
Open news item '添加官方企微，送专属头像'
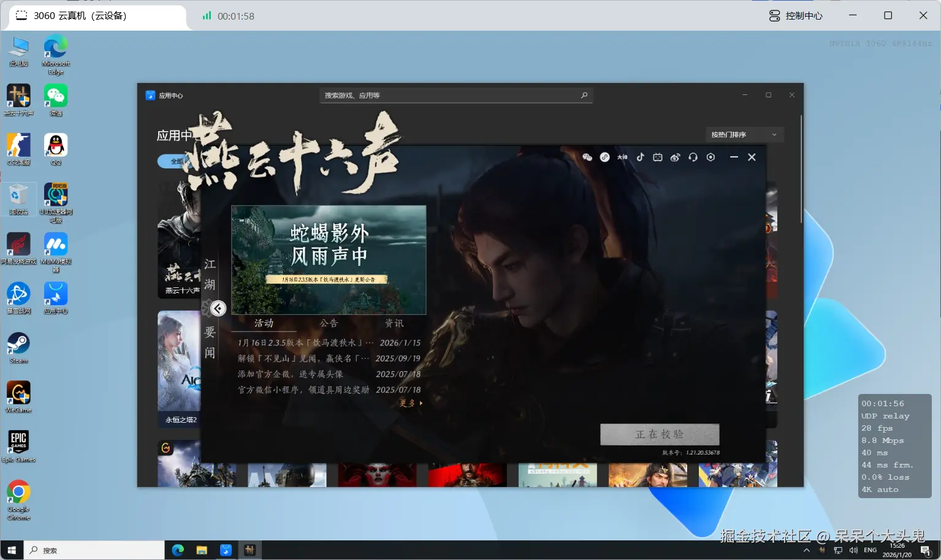(329, 374)
